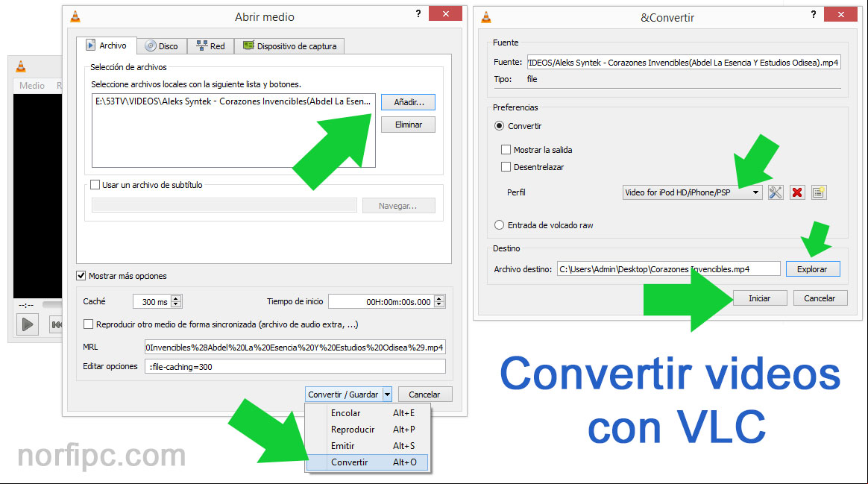868x484 pixels.
Task: Click the Caché value field
Action: pos(152,302)
